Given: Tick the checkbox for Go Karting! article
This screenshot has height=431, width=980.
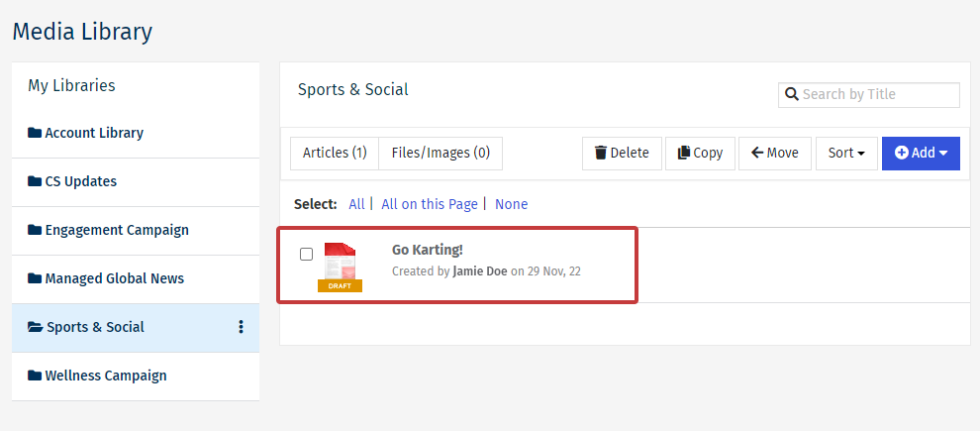Looking at the screenshot, I should [307, 255].
